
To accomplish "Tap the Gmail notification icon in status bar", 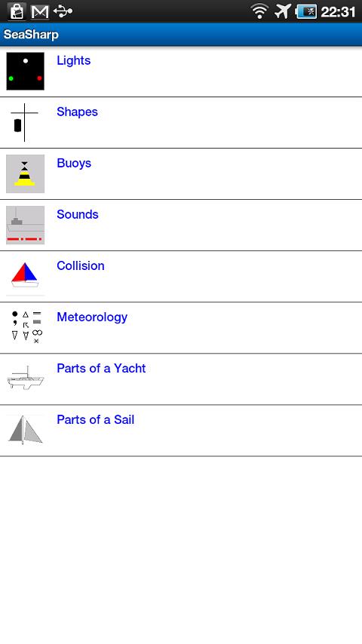I will (x=40, y=11).
